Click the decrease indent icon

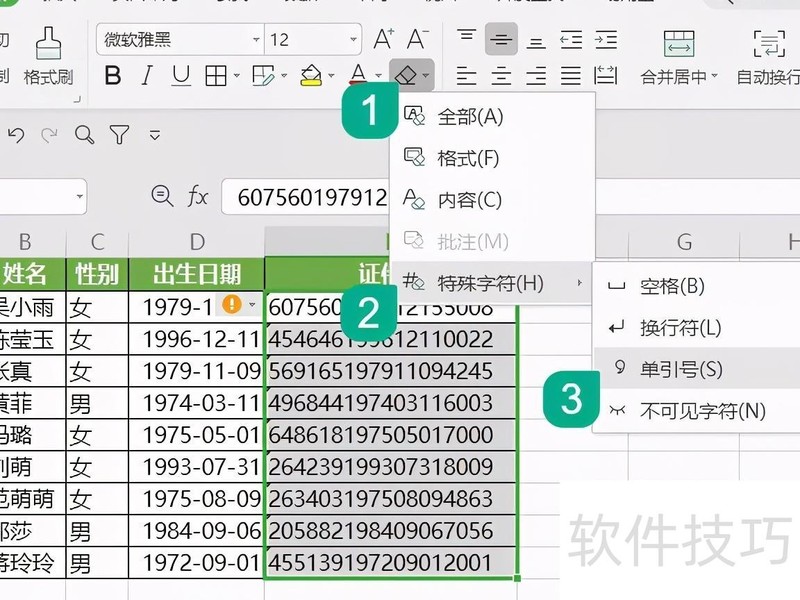point(570,40)
